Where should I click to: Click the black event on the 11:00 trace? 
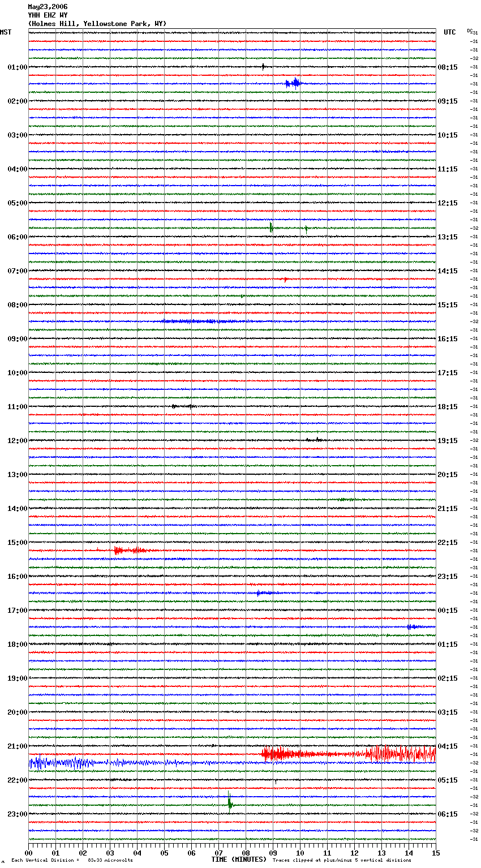(184, 406)
